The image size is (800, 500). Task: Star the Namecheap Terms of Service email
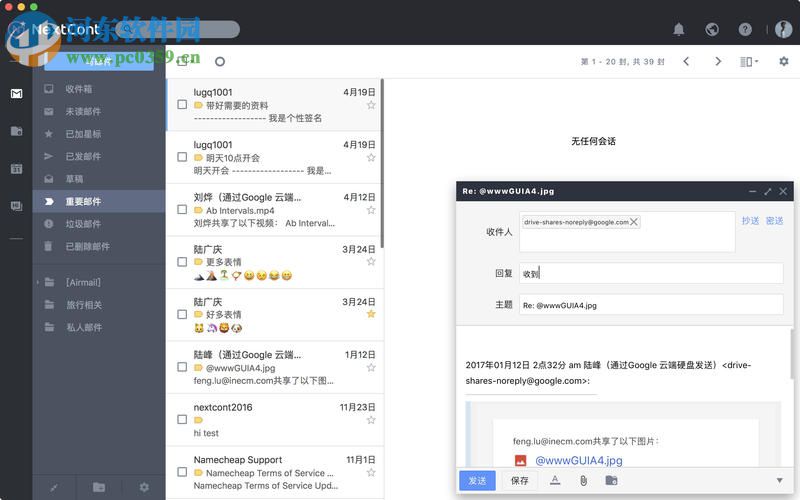pyautogui.click(x=371, y=472)
